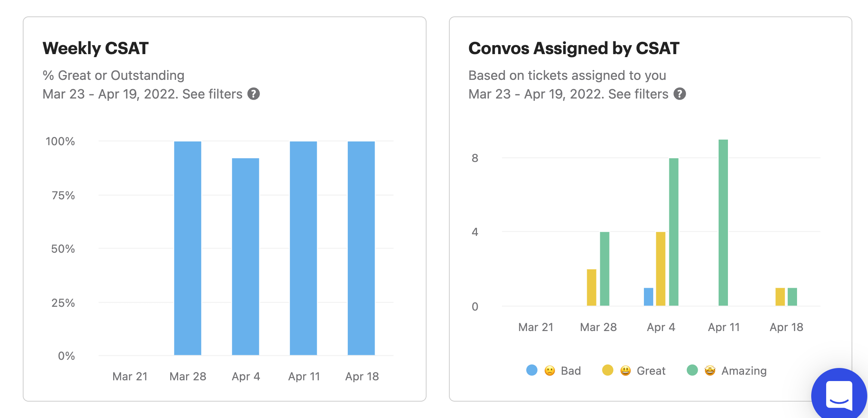Click See filters text in Weekly CSAT
The width and height of the screenshot is (868, 418).
pos(212,94)
